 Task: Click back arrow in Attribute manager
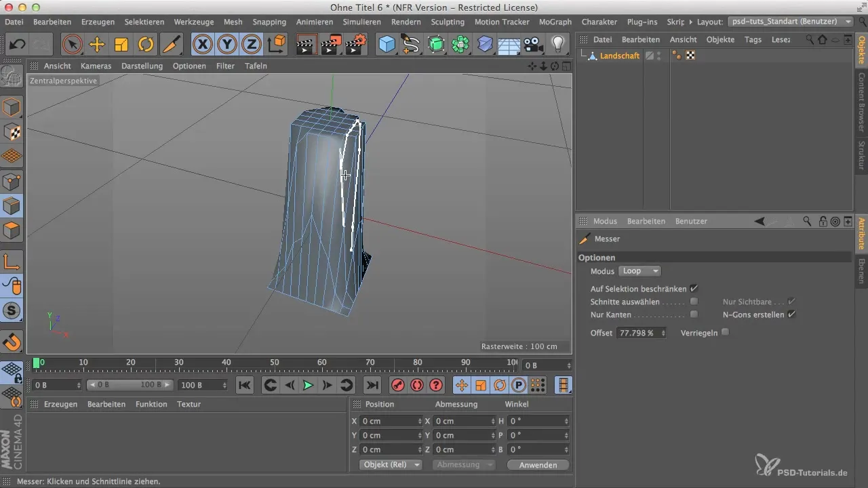click(760, 221)
